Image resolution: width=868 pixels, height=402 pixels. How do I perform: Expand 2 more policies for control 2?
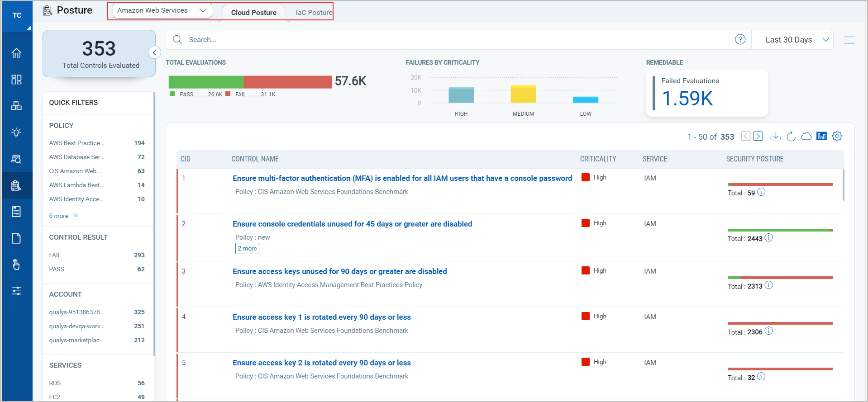247,249
